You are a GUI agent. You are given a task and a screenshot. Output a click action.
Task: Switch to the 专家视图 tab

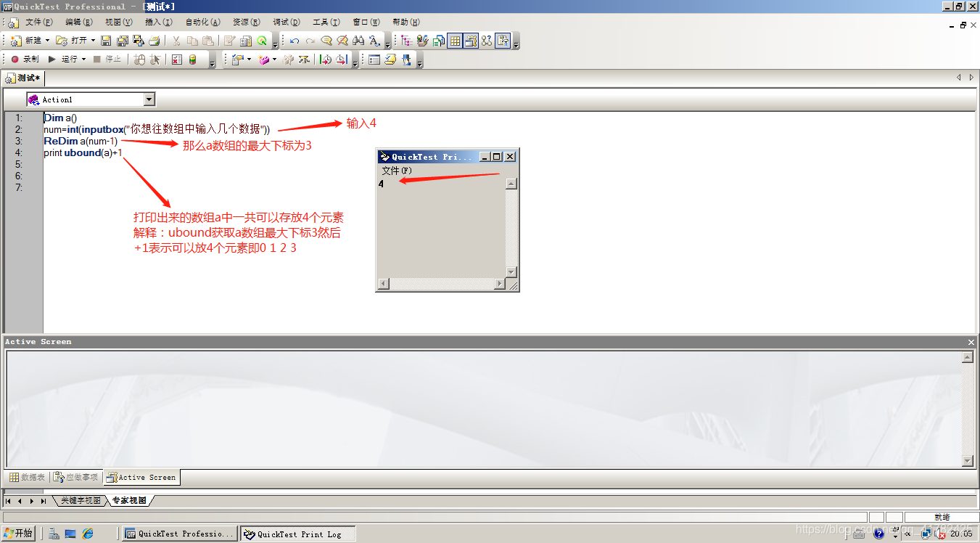click(129, 501)
